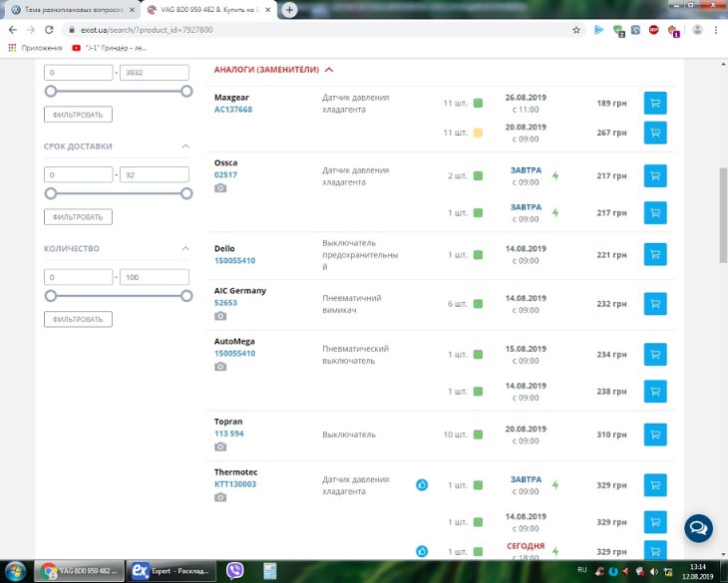
Task: Click the minimum delivery days field
Action: (78, 174)
